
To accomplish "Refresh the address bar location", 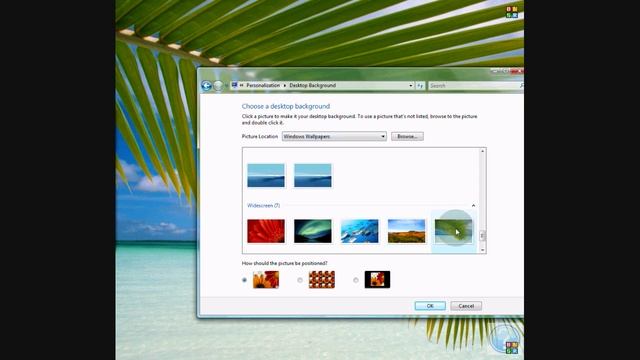I will point(420,86).
